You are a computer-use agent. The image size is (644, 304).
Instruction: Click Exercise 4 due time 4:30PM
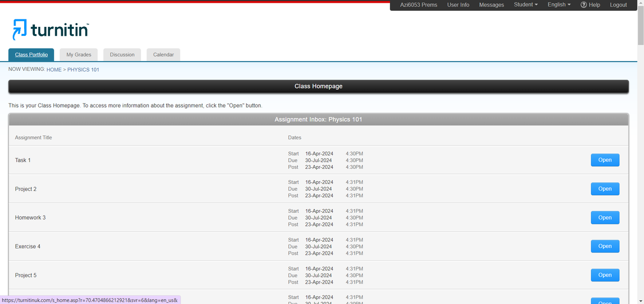[354, 247]
